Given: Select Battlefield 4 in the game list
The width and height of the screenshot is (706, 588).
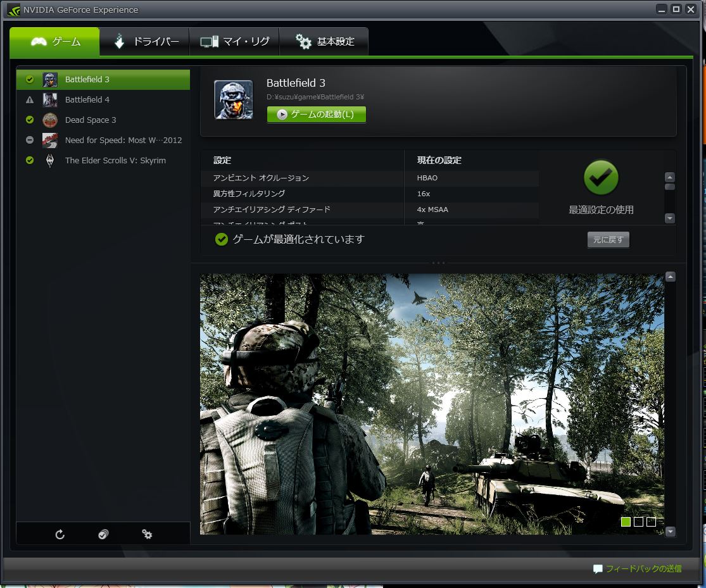Looking at the screenshot, I should pyautogui.click(x=103, y=100).
